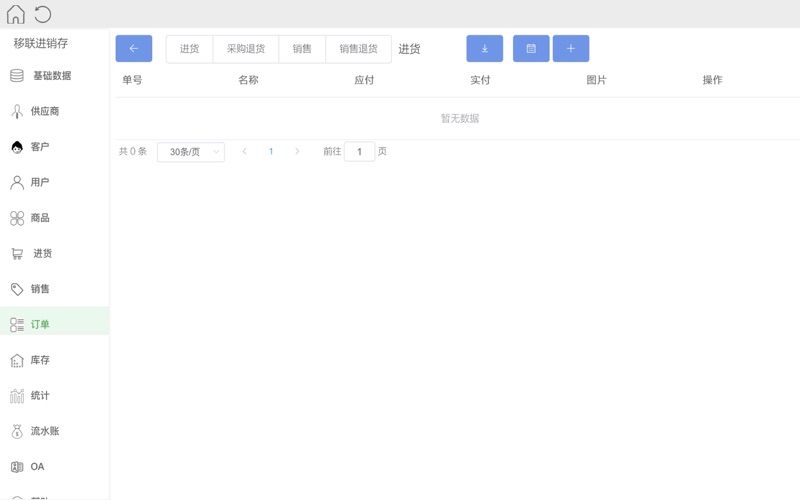Select OA label in sidebar
The height and width of the screenshot is (500, 800).
37,467
